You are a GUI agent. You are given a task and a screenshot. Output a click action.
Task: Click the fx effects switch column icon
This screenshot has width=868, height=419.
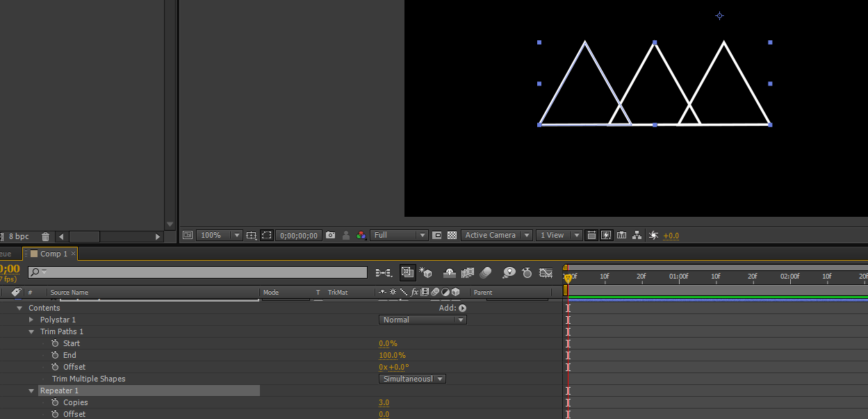(x=415, y=293)
